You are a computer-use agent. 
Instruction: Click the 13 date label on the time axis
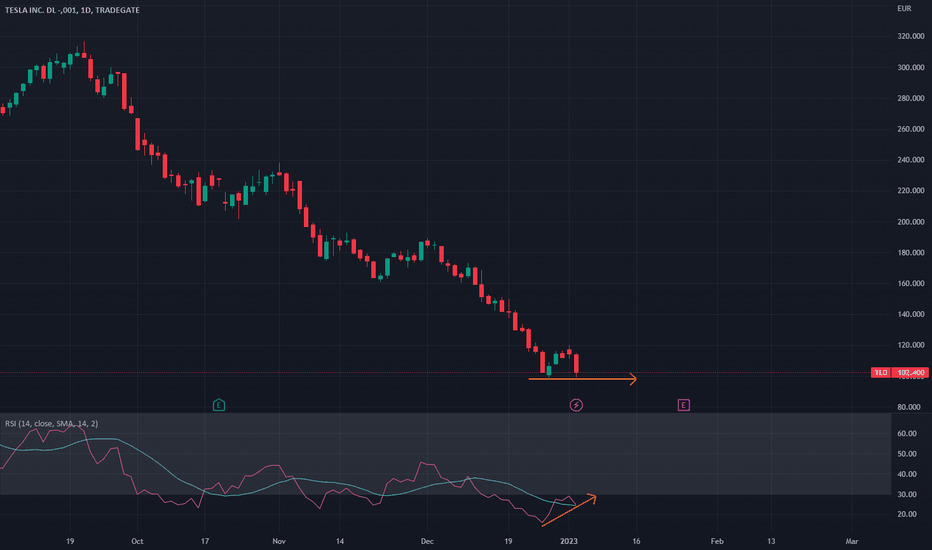pyautogui.click(x=771, y=541)
